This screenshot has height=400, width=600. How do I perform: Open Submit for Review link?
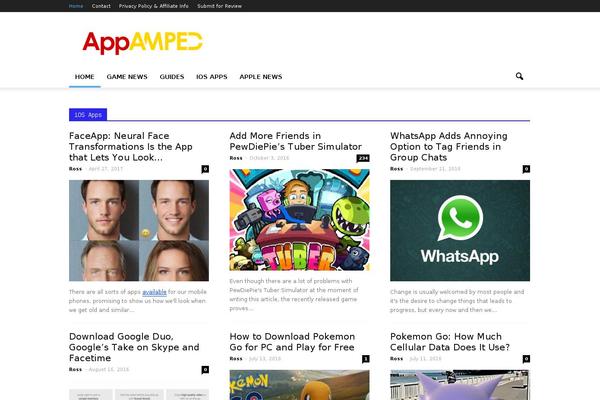[219, 6]
